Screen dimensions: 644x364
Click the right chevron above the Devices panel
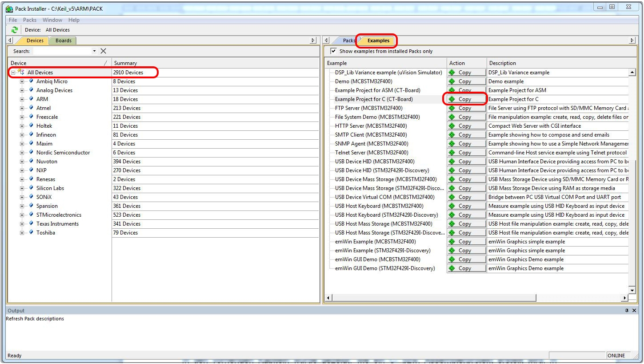coord(313,40)
